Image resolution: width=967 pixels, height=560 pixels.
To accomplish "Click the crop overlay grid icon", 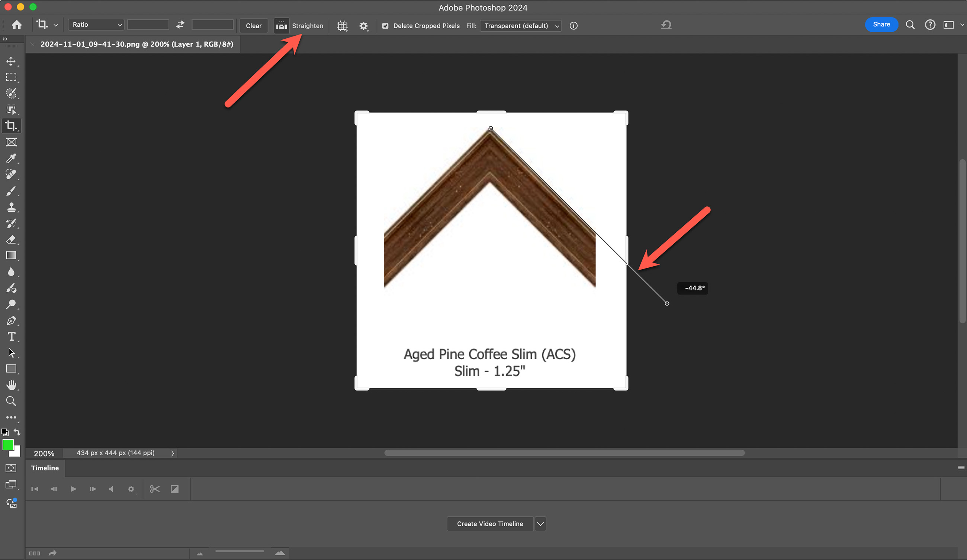I will point(342,26).
